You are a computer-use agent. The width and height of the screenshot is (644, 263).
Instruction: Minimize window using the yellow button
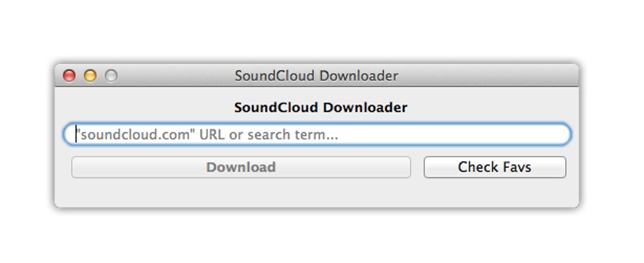(90, 76)
